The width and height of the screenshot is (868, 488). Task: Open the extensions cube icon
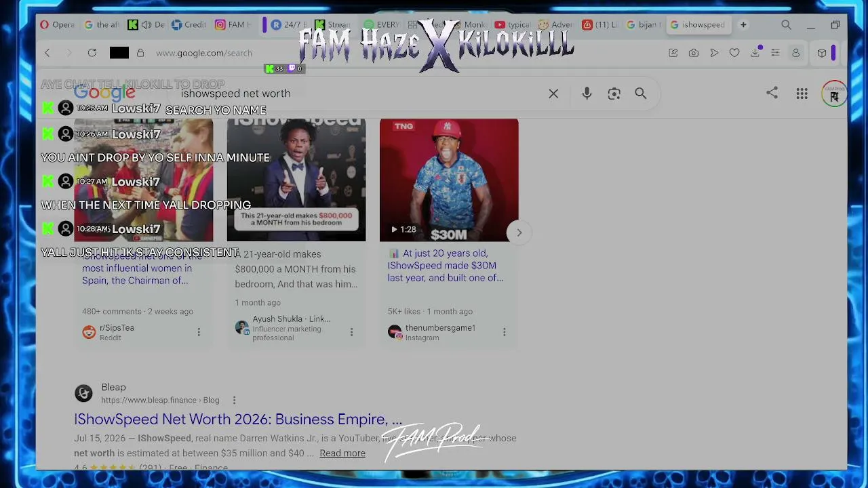(x=822, y=53)
